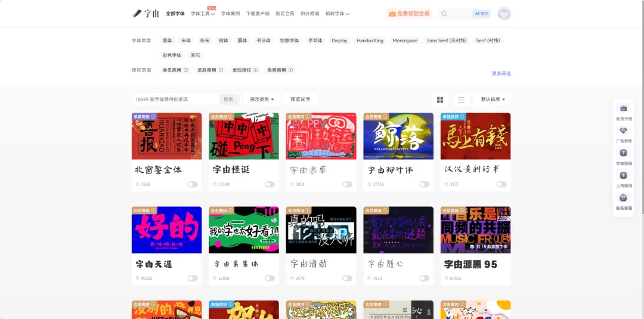Open 全部字体 nav item
This screenshot has height=319, width=644.
175,14
